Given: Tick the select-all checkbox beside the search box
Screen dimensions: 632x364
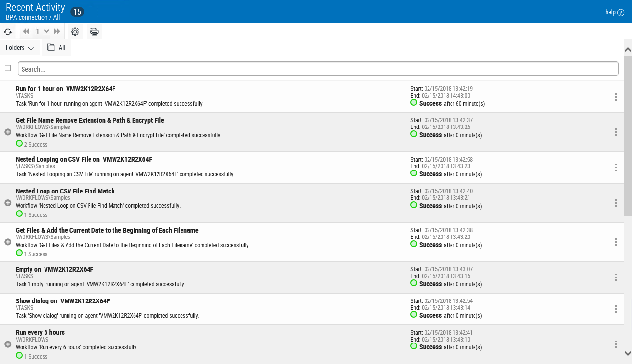Looking at the screenshot, I should pyautogui.click(x=8, y=68).
